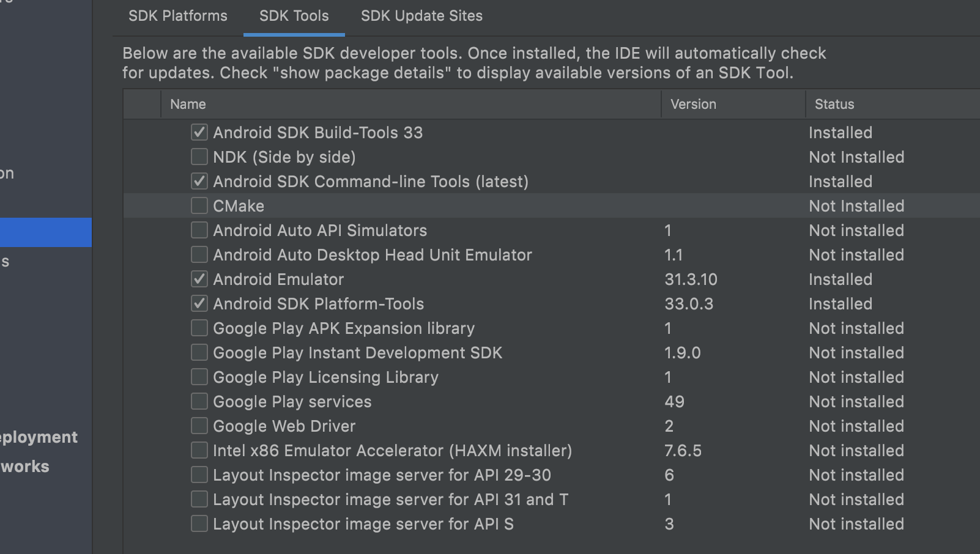Click Installed status for Build-Tools 33
Image resolution: width=980 pixels, height=554 pixels.
[x=841, y=133]
